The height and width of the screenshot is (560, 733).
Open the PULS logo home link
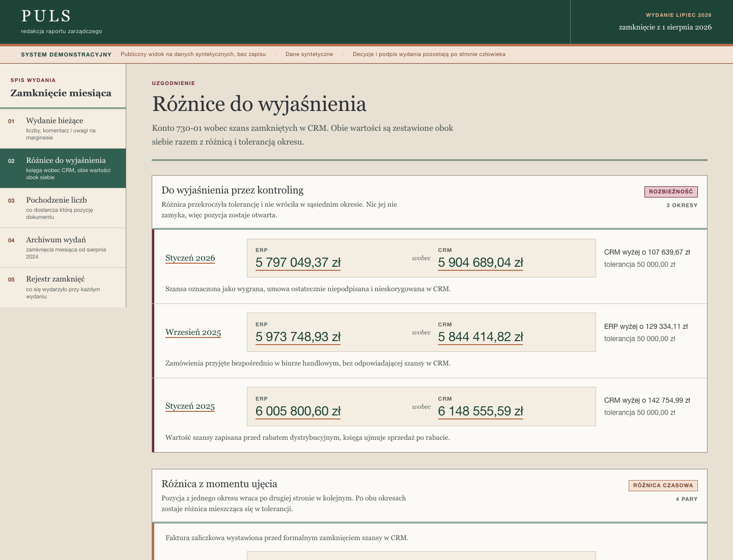point(46,16)
